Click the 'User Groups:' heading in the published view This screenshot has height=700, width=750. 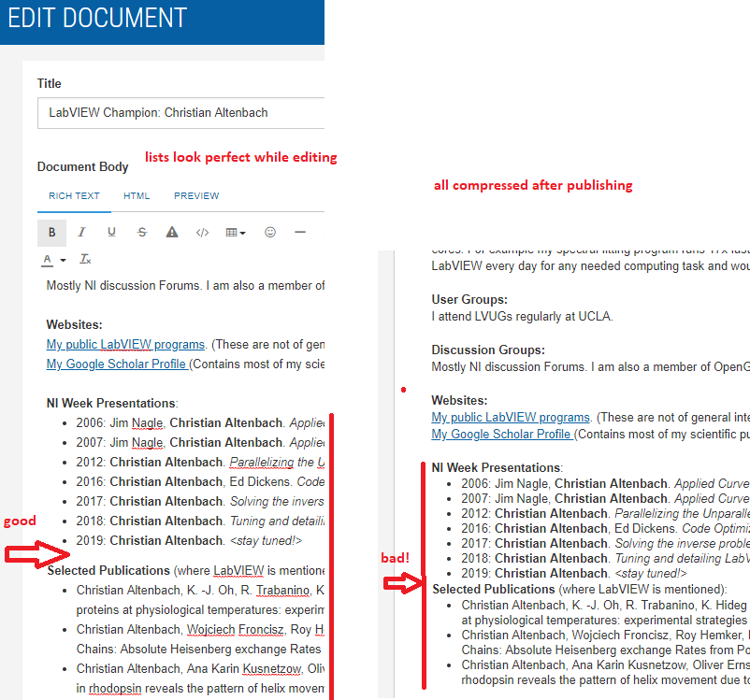coord(469,300)
